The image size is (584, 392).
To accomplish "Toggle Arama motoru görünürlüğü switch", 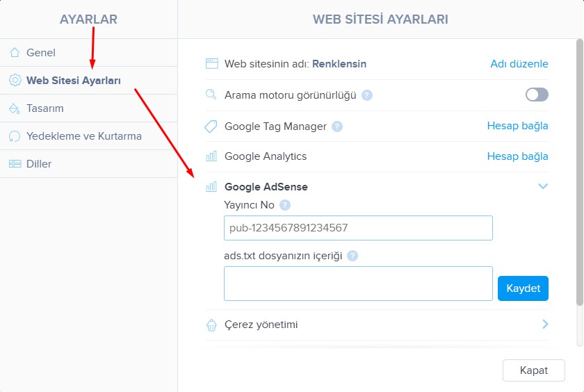I will click(537, 95).
